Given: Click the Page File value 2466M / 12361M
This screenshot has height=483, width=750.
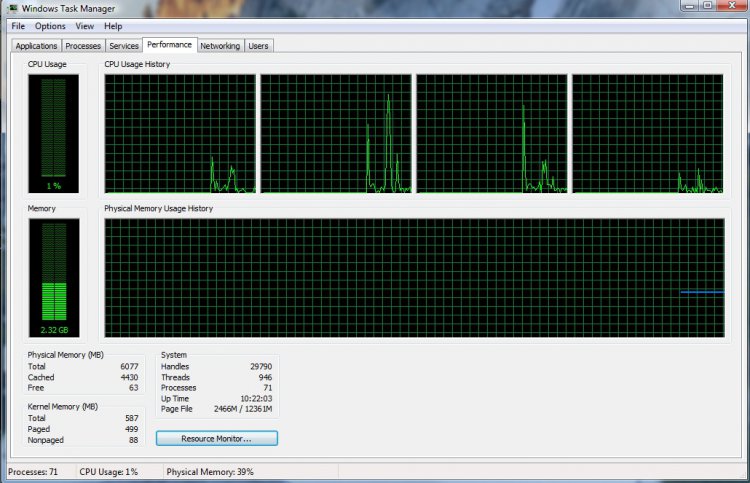Looking at the screenshot, I should pos(243,409).
